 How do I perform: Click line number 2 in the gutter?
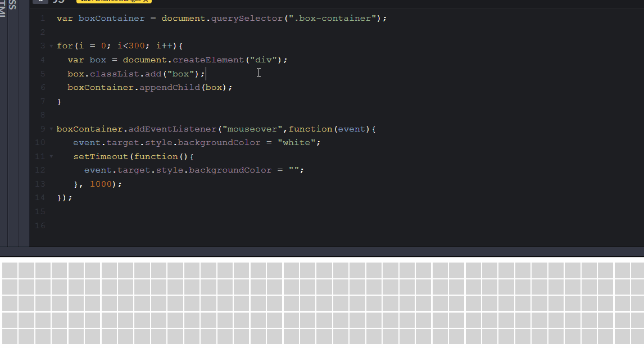click(42, 33)
